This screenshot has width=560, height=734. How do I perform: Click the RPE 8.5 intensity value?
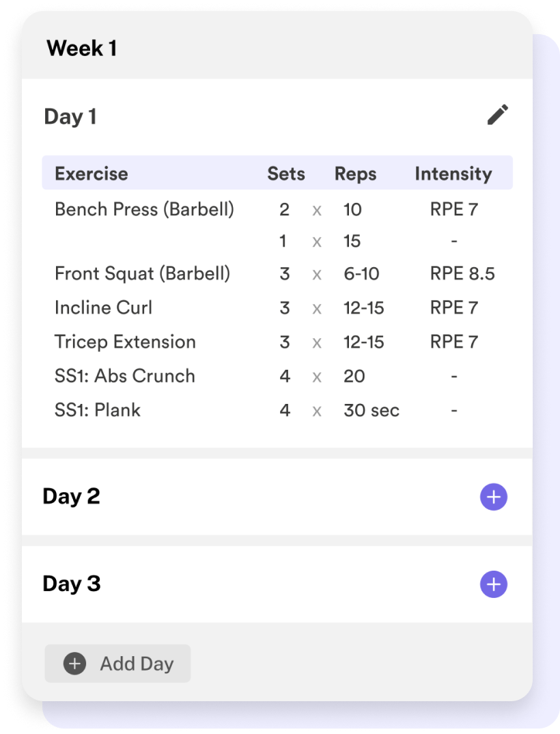[x=462, y=273]
